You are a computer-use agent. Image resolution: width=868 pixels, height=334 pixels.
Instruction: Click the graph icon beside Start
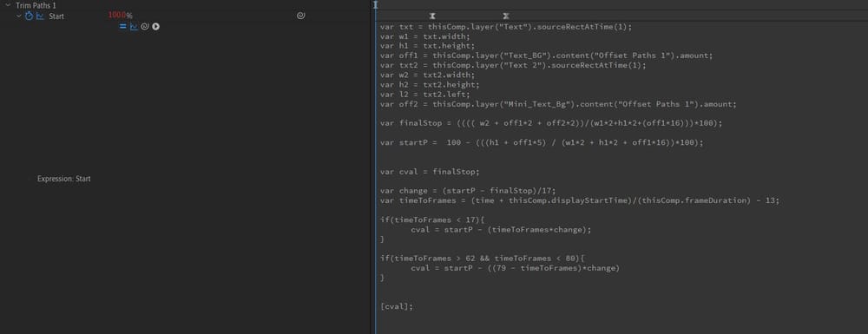(40, 16)
